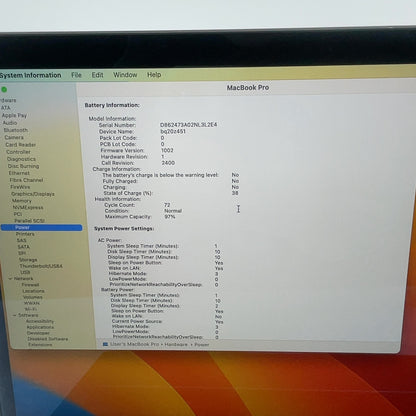
Task: Select Power in the sidebar
Action: (x=41, y=227)
